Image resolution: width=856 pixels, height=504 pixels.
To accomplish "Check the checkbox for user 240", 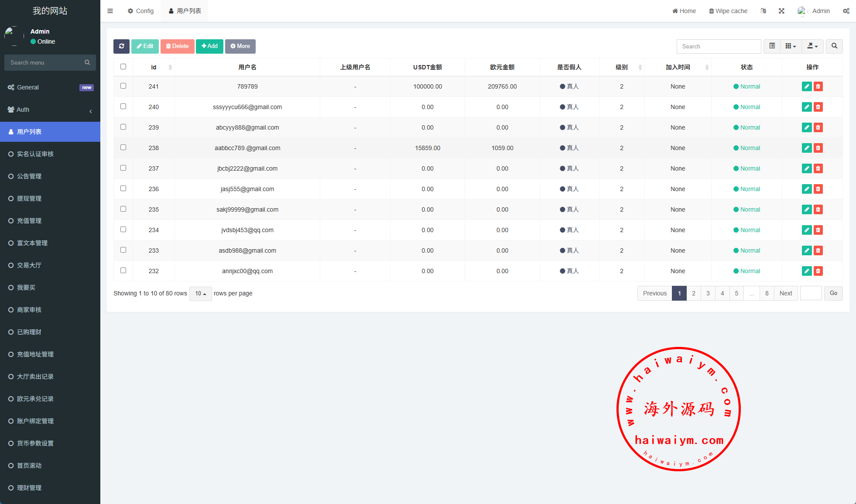I will click(123, 106).
